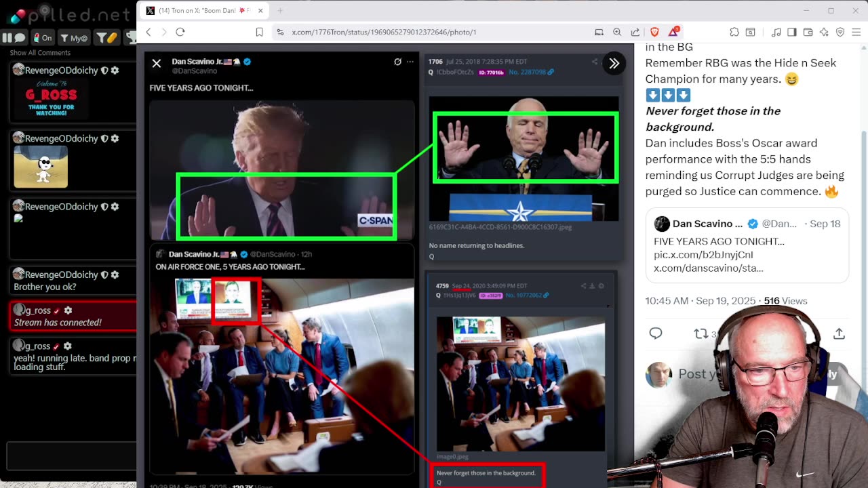This screenshot has height=488, width=868.
Task: Open the zoom magnifier in address bar
Action: pyautogui.click(x=617, y=32)
